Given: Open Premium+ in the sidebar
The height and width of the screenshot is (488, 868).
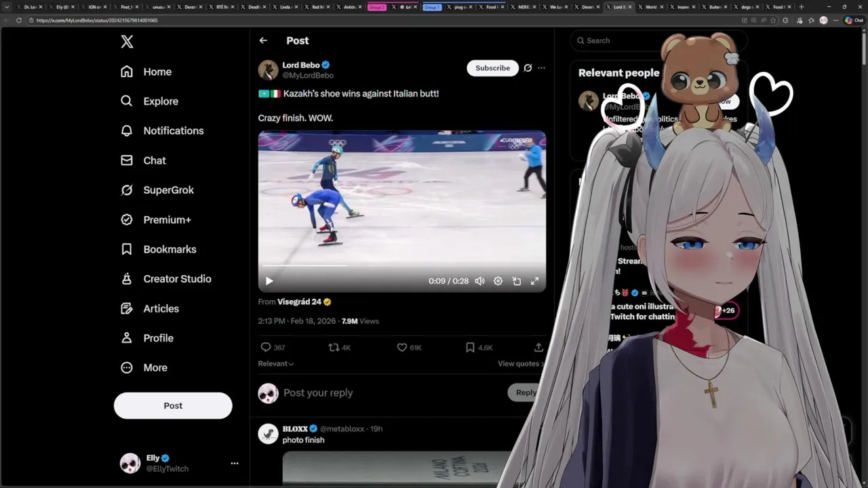Looking at the screenshot, I should (x=155, y=220).
